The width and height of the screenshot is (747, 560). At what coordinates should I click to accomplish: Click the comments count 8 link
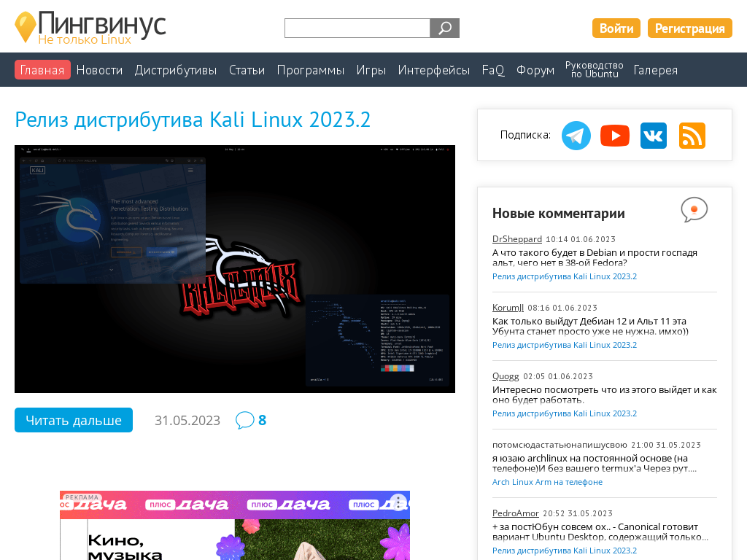[x=262, y=420]
